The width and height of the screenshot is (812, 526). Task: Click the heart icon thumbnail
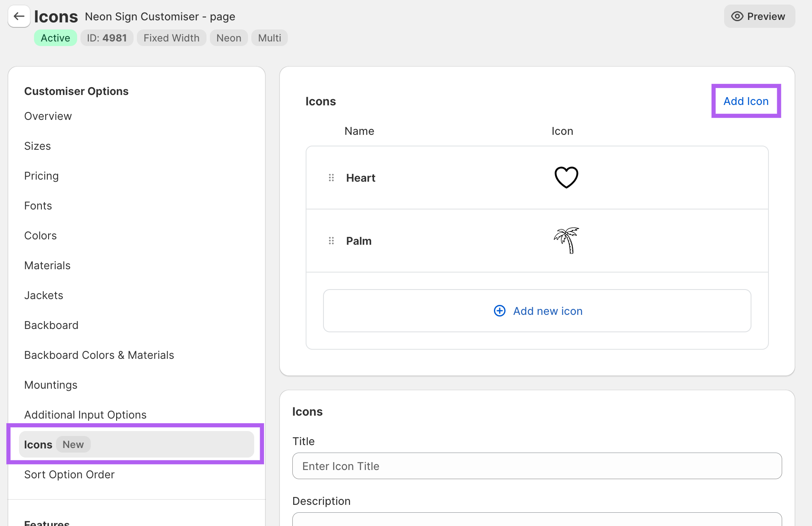point(566,178)
